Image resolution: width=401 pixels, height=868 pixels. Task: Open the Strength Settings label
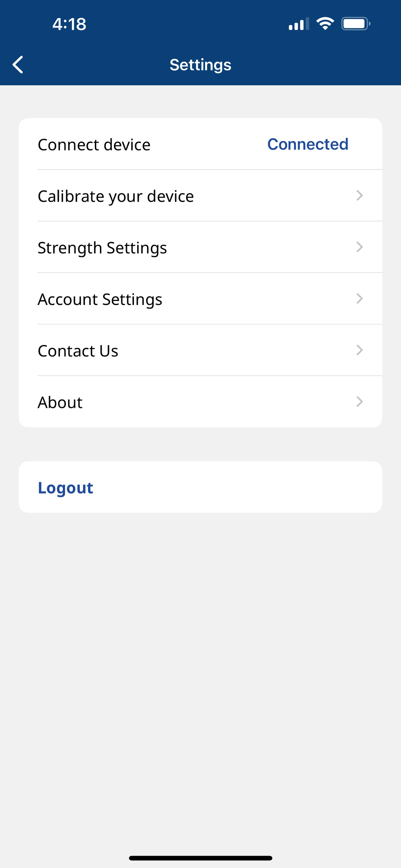tap(102, 248)
